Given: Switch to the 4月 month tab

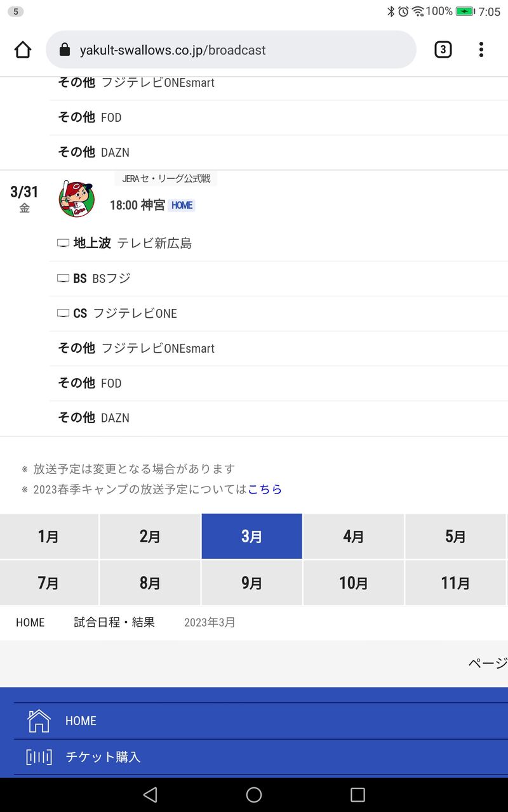Looking at the screenshot, I should (353, 537).
